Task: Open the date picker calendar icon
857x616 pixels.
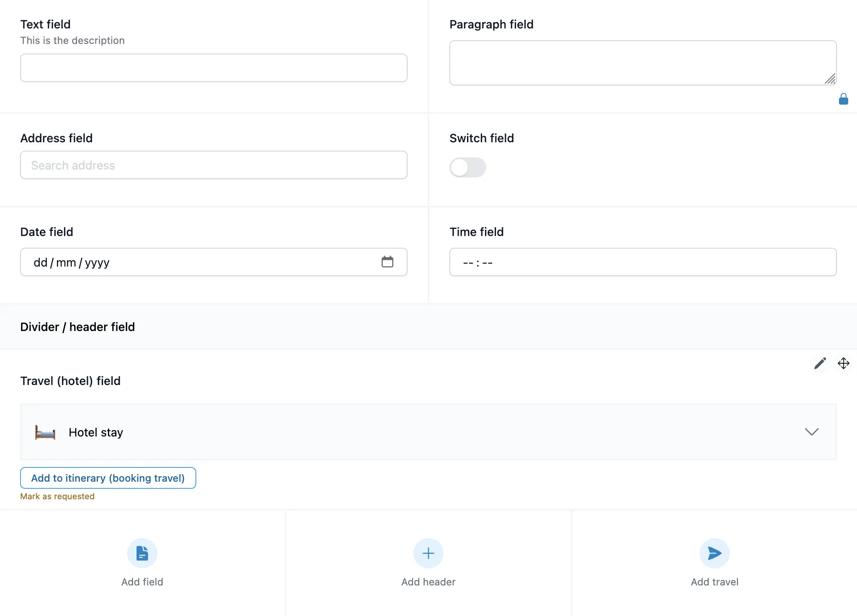Action: 387,262
